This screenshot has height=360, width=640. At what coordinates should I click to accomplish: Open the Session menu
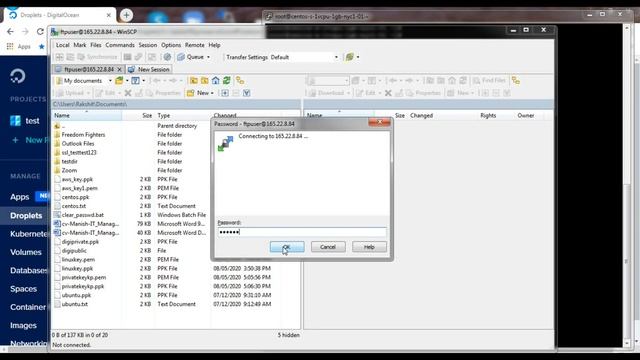click(148, 45)
